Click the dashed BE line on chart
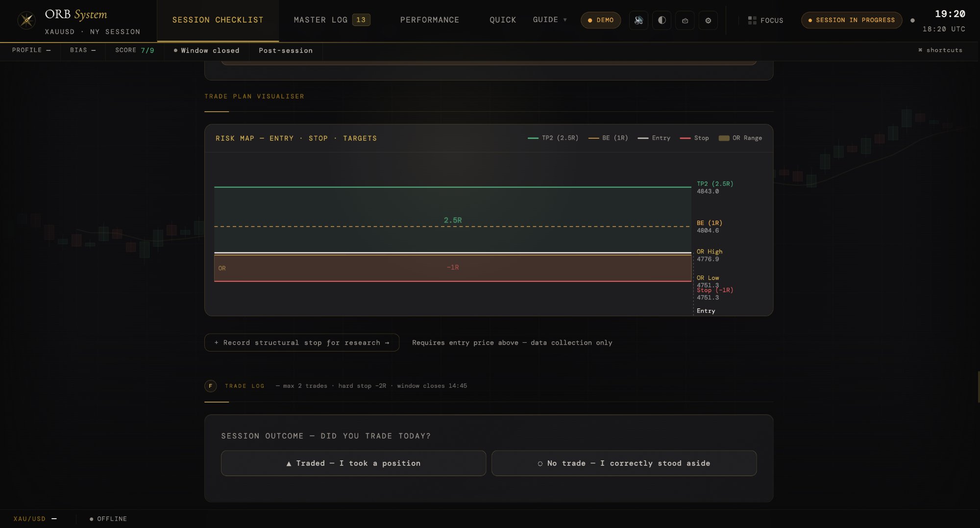Image resolution: width=980 pixels, height=528 pixels. tap(453, 226)
